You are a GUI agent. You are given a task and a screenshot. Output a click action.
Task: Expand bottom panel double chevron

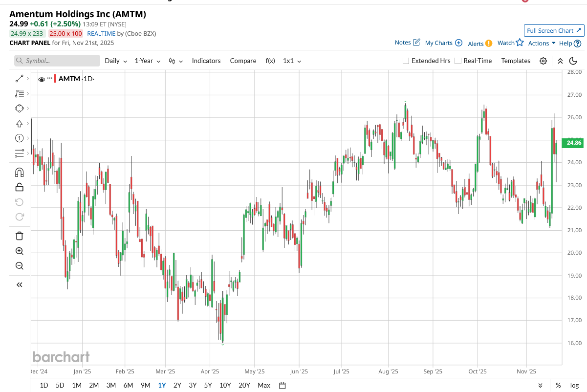pyautogui.click(x=540, y=385)
